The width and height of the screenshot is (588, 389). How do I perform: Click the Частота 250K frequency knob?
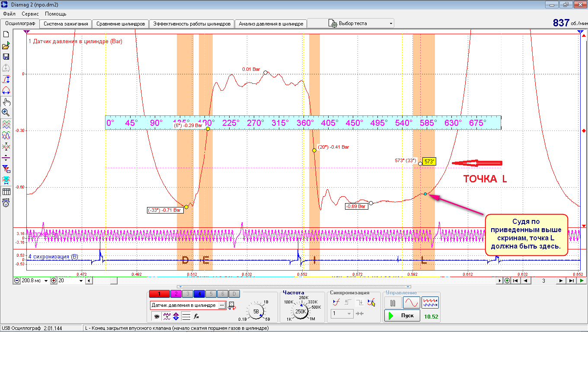(300, 311)
